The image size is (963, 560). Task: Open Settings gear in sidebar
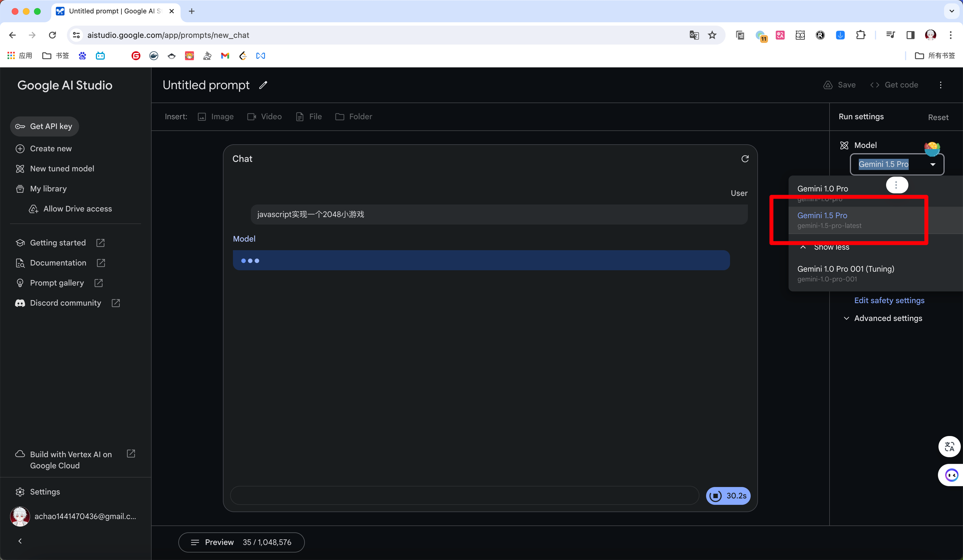tap(20, 492)
